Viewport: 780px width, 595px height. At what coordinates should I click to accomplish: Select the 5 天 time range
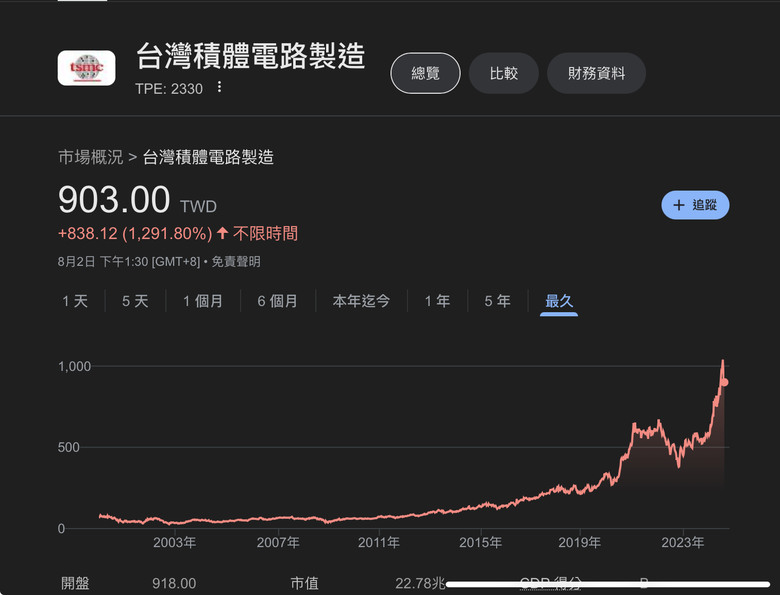tap(135, 301)
